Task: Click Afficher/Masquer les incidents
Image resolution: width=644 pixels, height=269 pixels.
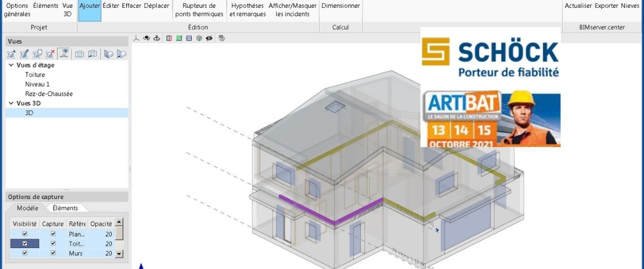Action: coord(293,10)
